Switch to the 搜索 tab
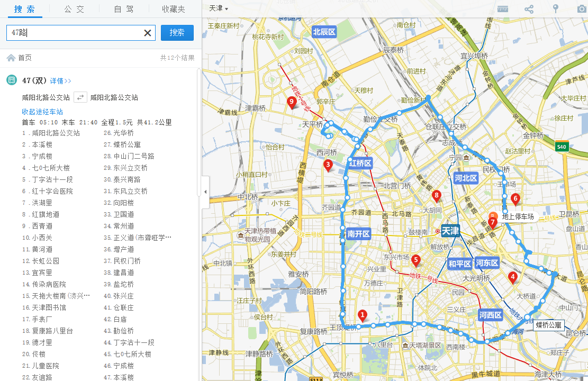The width and height of the screenshot is (588, 381). pos(24,9)
